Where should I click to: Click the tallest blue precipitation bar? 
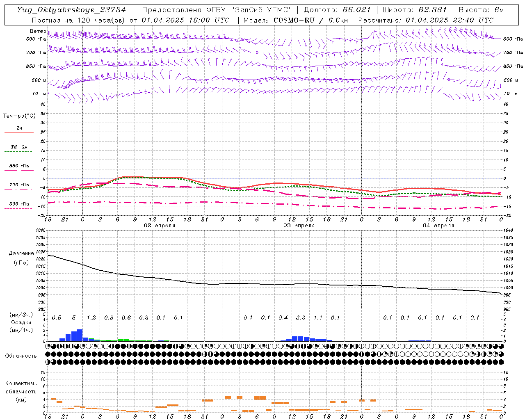click(80, 335)
